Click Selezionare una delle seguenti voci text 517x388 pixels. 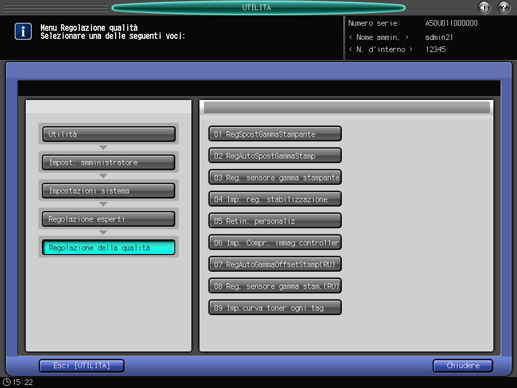[113, 36]
